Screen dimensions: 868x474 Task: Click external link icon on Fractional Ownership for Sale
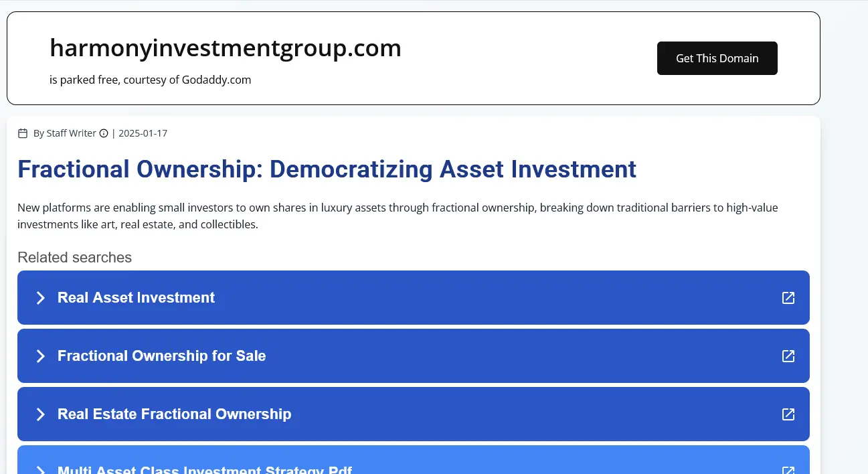pos(788,356)
